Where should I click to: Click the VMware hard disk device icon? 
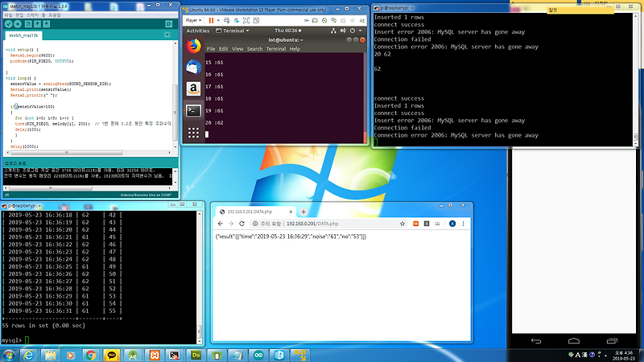click(315, 21)
